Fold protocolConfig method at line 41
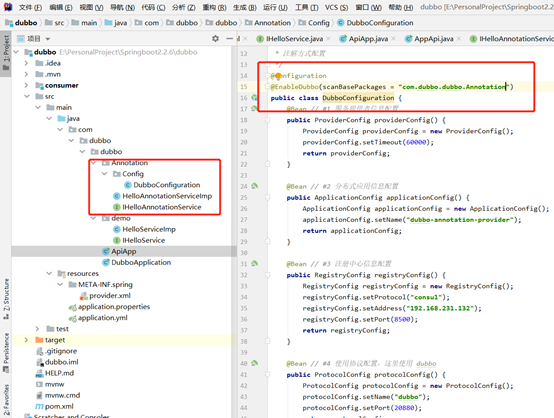Screen dimensions: 554x418 pyautogui.click(x=267, y=375)
